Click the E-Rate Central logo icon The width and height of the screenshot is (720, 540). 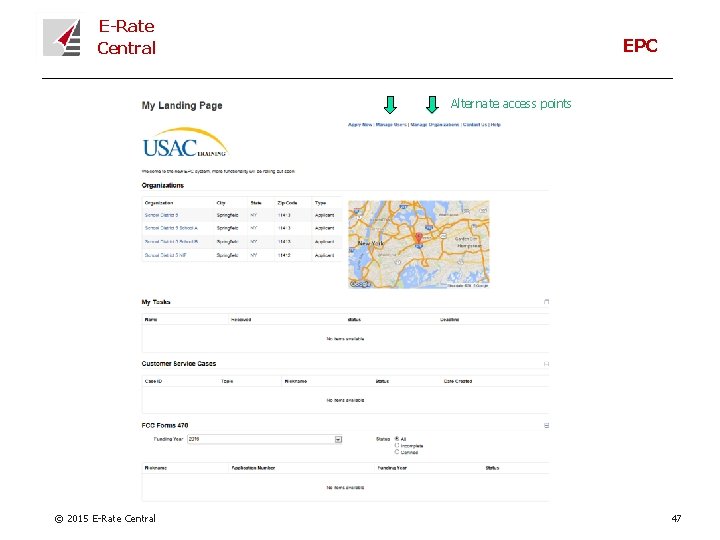(62, 37)
